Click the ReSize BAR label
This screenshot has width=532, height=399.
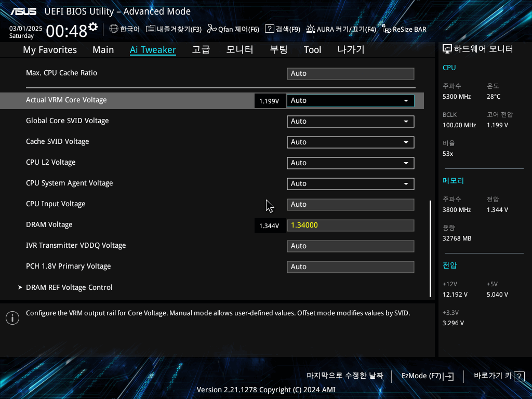[409, 29]
